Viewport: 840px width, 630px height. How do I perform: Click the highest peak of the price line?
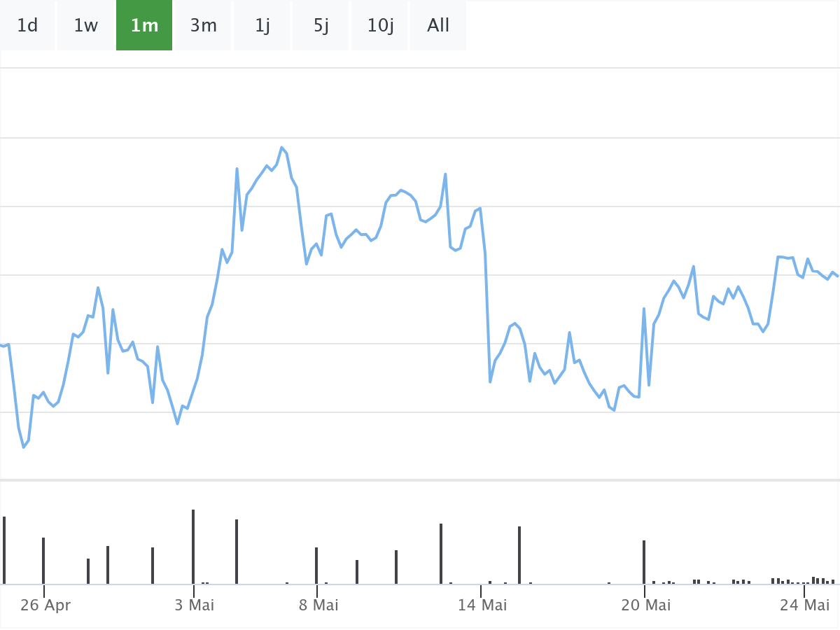click(x=282, y=148)
